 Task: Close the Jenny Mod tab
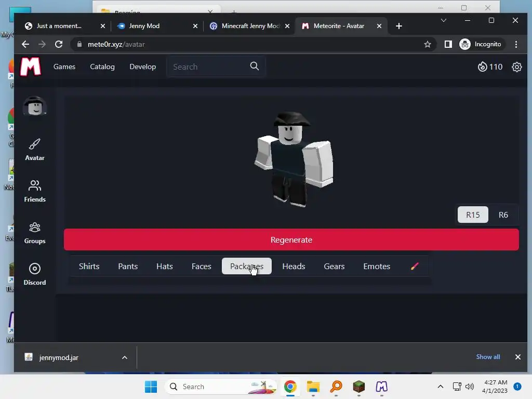click(x=195, y=26)
